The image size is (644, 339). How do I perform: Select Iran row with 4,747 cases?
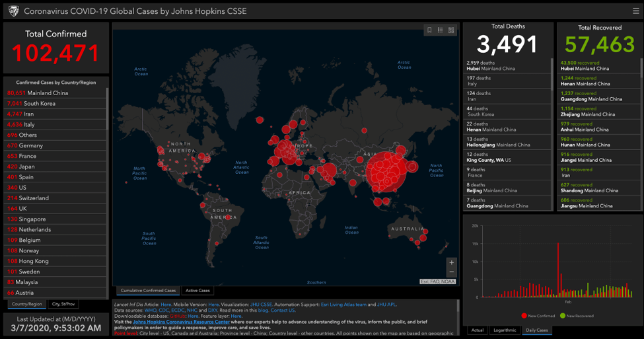[55, 114]
